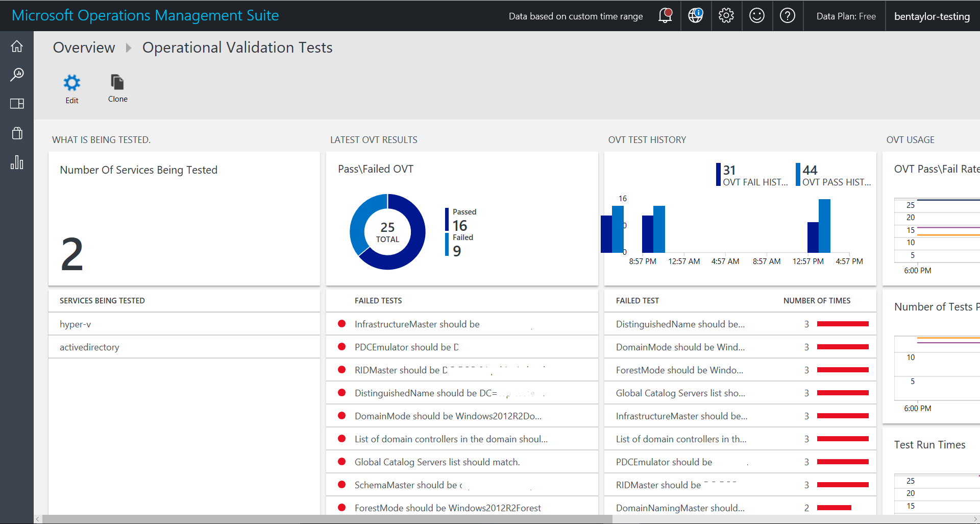The image size is (980, 524).
Task: Click Data Plan: Free label
Action: 846,16
